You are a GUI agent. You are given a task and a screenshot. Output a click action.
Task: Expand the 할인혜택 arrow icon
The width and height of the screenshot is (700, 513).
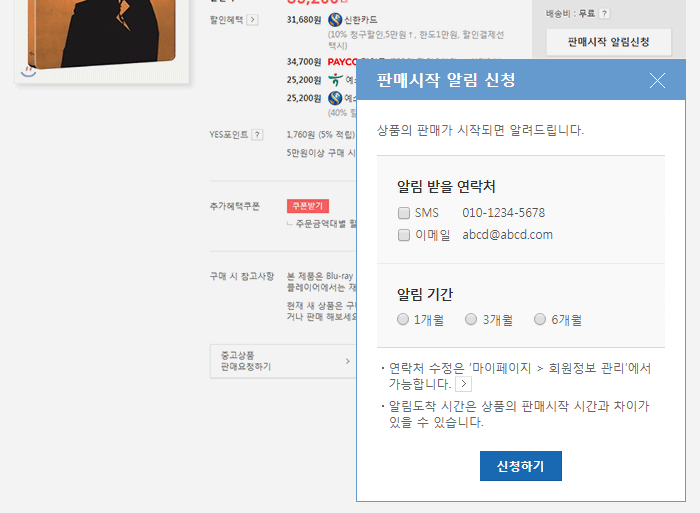pos(252,20)
